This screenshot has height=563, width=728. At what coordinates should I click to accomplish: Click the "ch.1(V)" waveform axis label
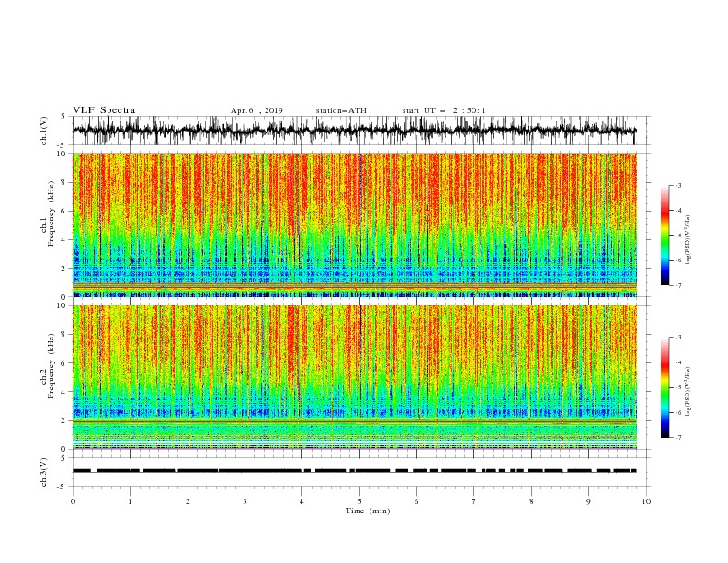coord(44,131)
